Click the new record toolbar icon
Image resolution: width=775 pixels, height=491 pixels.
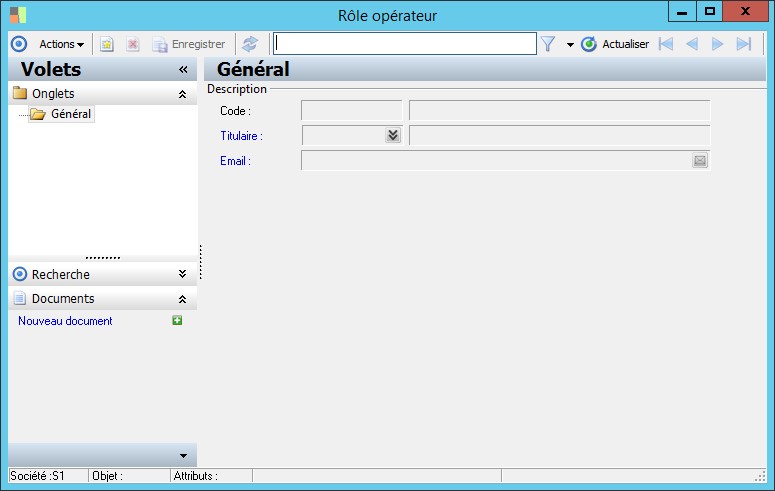pos(107,44)
